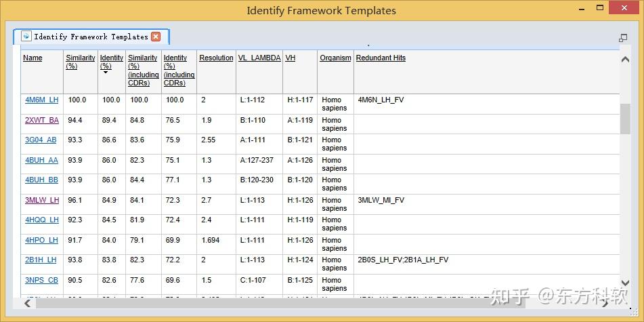The width and height of the screenshot is (644, 322).
Task: Sort by the Similarity (%) column header
Action: pyautogui.click(x=81, y=62)
